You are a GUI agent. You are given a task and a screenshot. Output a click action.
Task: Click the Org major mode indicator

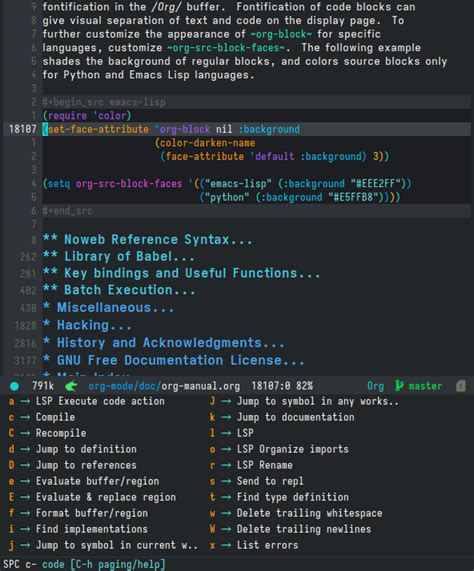(375, 386)
